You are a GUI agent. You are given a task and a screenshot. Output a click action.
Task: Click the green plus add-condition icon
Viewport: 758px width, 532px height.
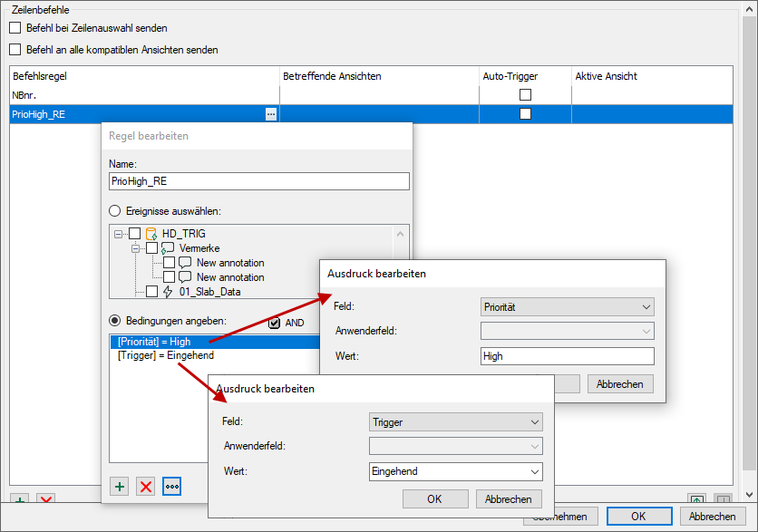(119, 487)
